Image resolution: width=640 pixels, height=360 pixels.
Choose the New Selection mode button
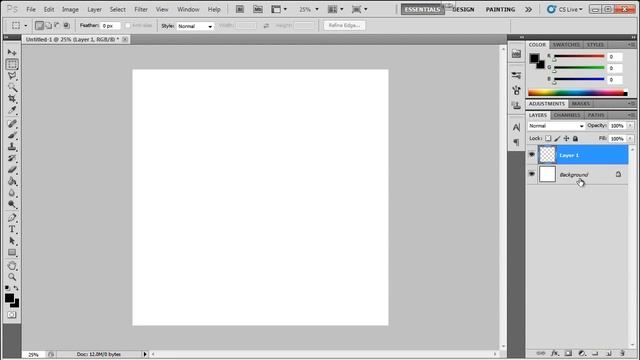tap(39, 25)
